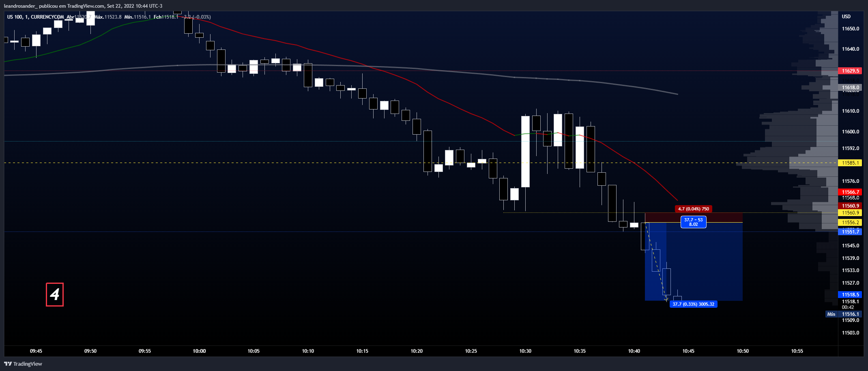Click the 10:40 time axis label
Viewport: 868px width, 371px height.
(x=634, y=351)
